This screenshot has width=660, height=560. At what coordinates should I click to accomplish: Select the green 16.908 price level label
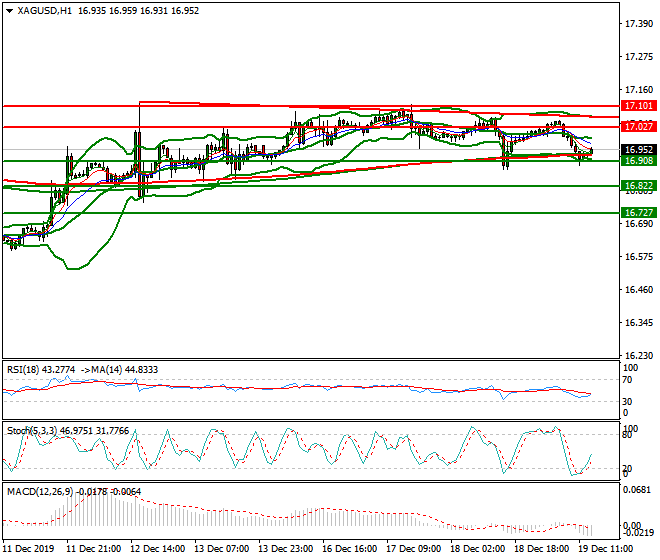639,161
